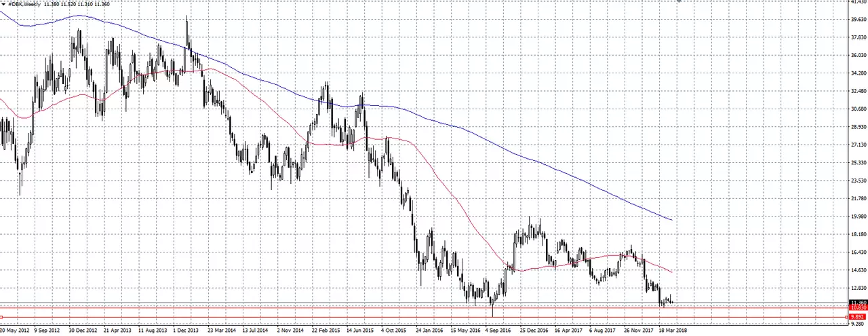Click the red 10.830 level price tag

coord(858,308)
